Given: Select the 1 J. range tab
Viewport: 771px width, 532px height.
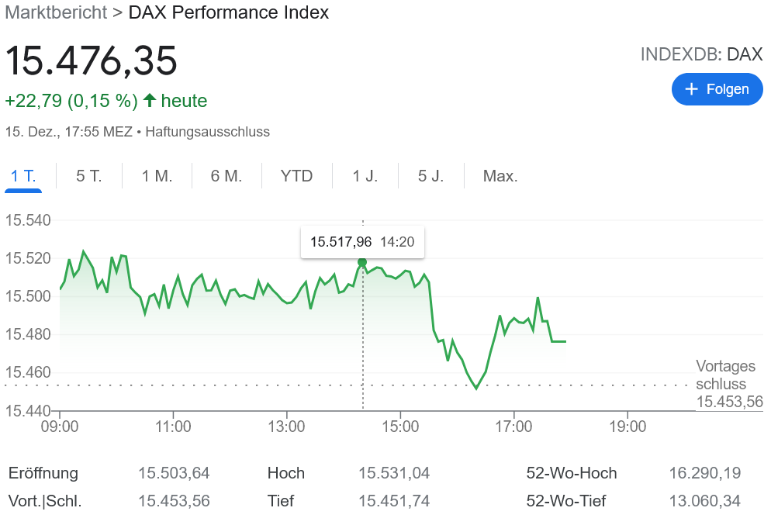Looking at the screenshot, I should click(x=365, y=176).
